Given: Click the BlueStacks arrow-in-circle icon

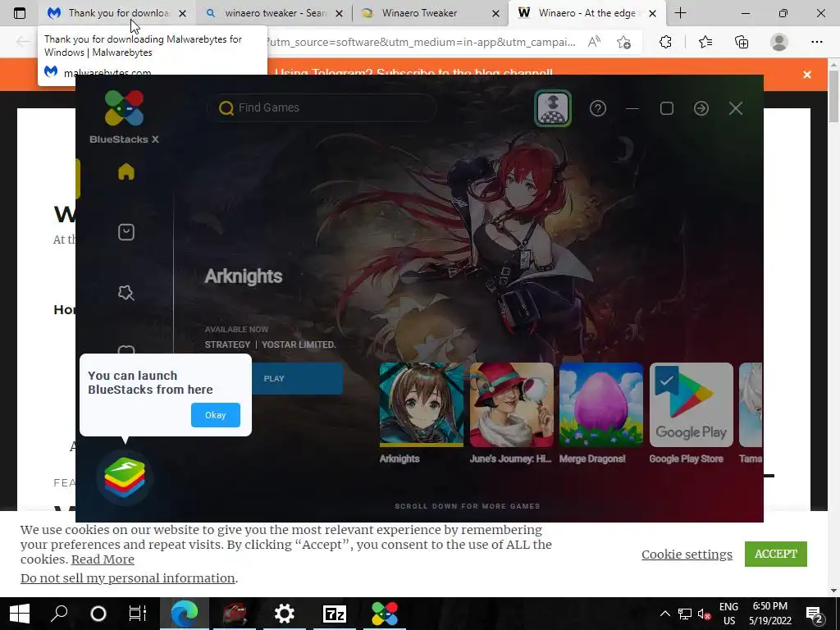Looking at the screenshot, I should click(701, 108).
